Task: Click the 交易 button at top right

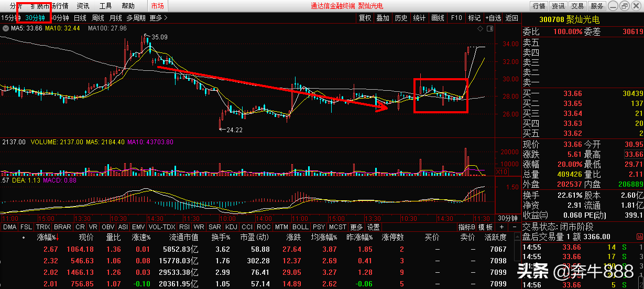Action: [577, 6]
